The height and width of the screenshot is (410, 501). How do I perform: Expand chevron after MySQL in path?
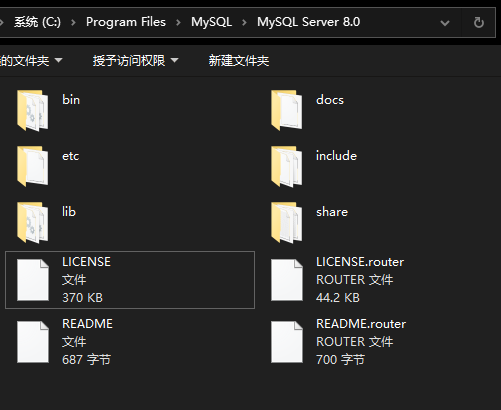[x=244, y=23]
